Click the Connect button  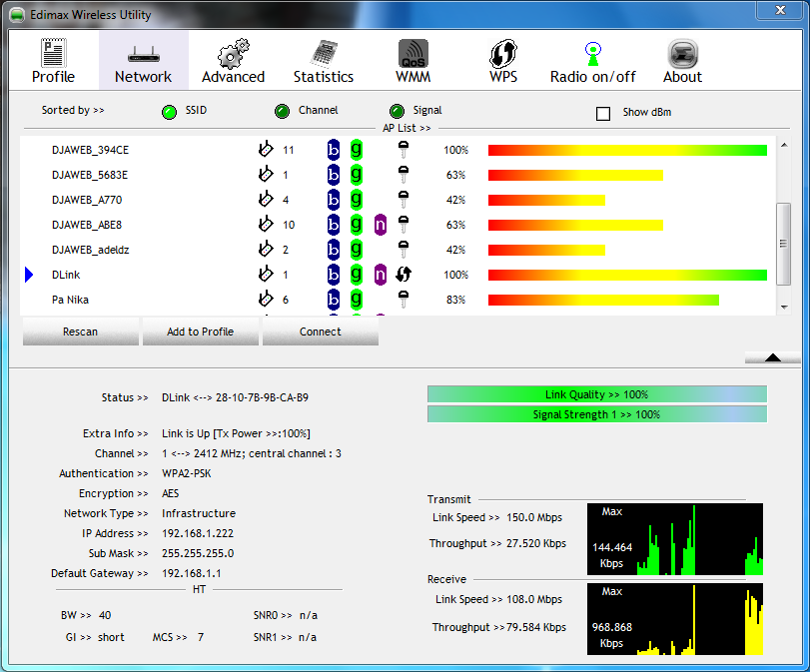click(321, 332)
